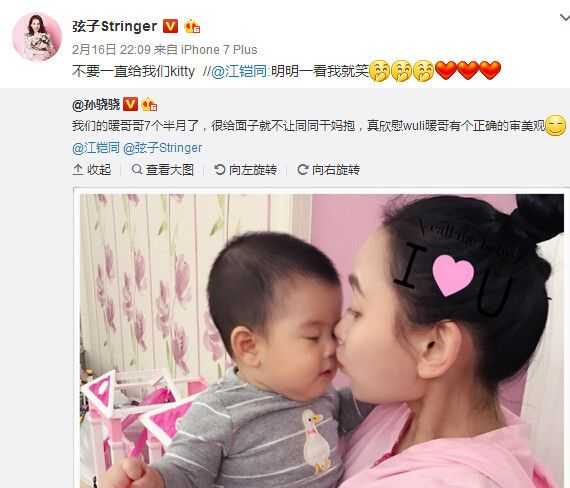Screen dimensions: 570x488
Task: Click the expanded baby photo
Action: (322, 341)
